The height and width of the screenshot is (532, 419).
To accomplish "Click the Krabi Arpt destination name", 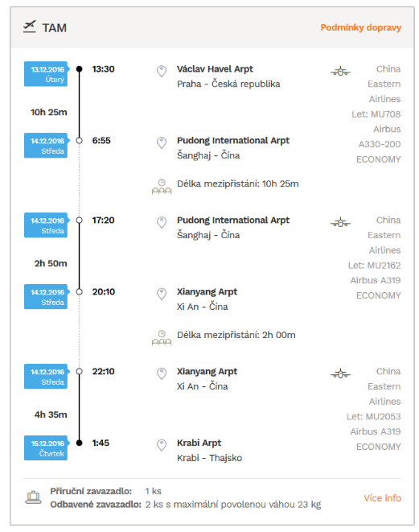I will click(199, 443).
